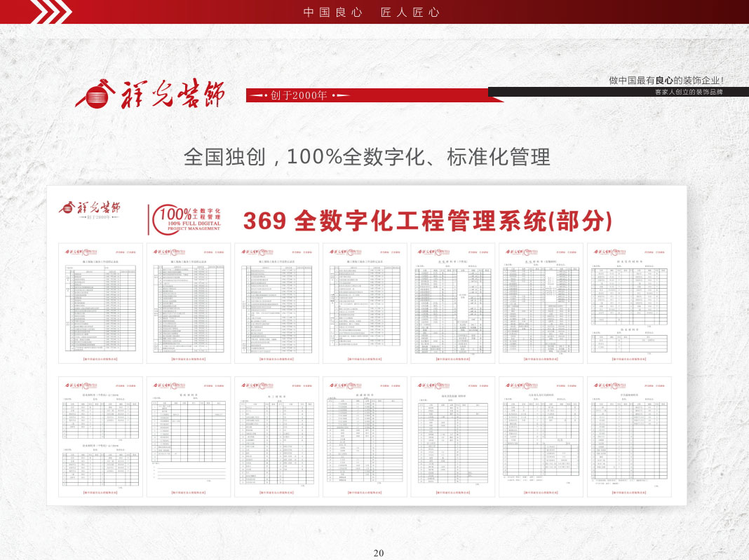Click the 做中国最有良心的装饰企业! slogan
Viewport: 749px width, 560px height.
click(666, 80)
